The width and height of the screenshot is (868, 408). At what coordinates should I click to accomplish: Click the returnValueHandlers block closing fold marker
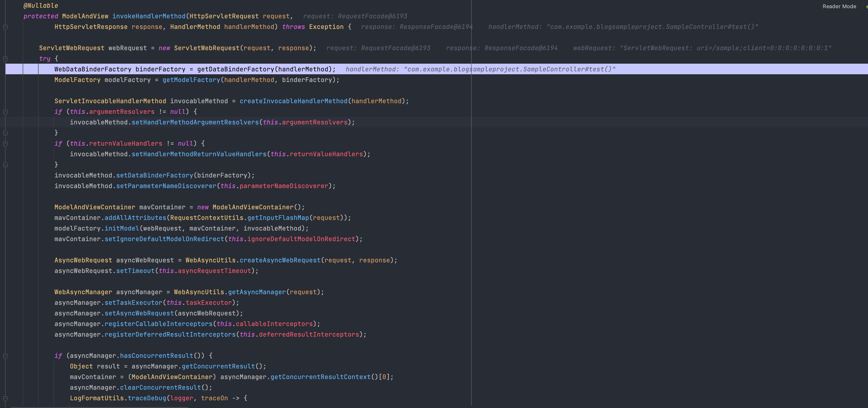[5, 165]
